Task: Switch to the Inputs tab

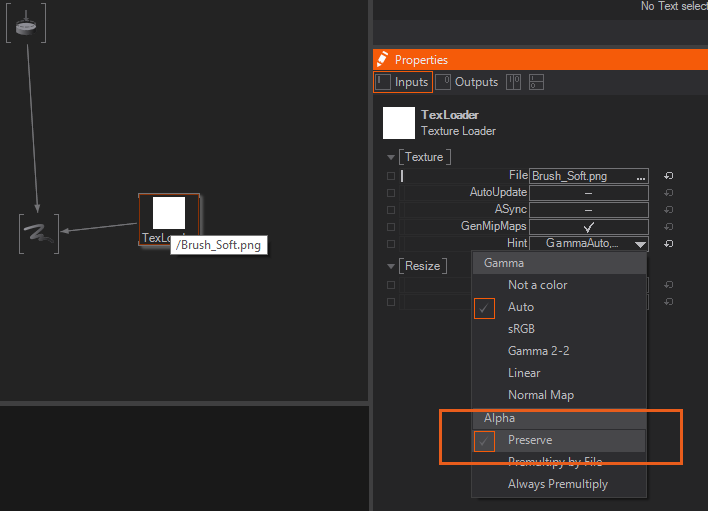Action: (403, 82)
